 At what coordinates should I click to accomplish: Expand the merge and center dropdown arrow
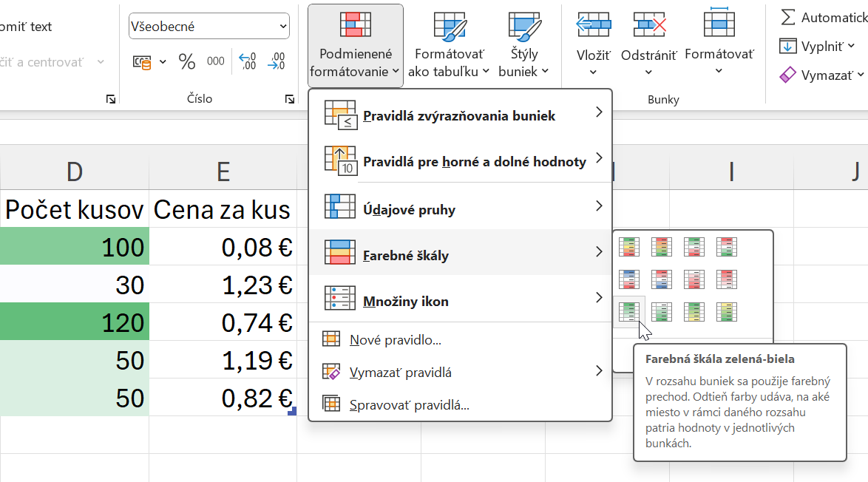tap(101, 62)
